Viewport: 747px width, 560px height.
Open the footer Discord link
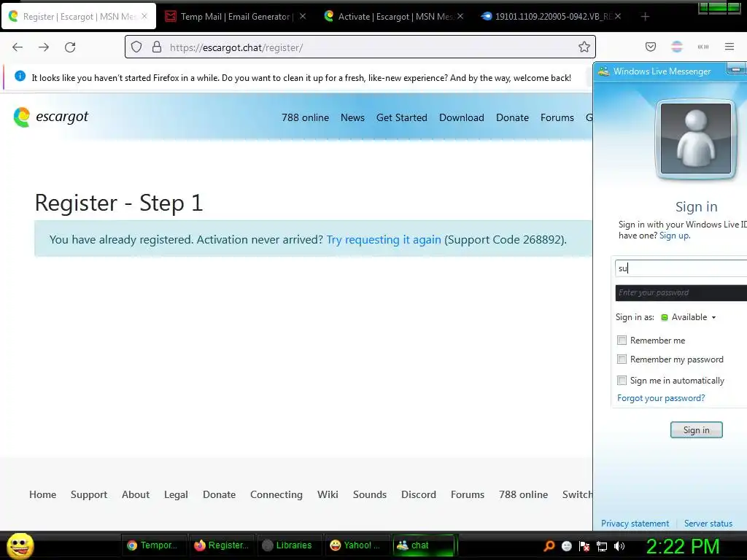[x=418, y=495]
